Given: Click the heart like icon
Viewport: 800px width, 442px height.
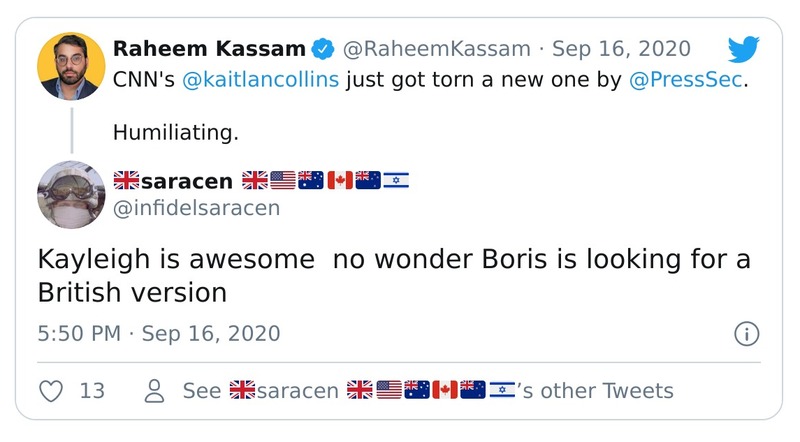Looking at the screenshot, I should [52, 390].
